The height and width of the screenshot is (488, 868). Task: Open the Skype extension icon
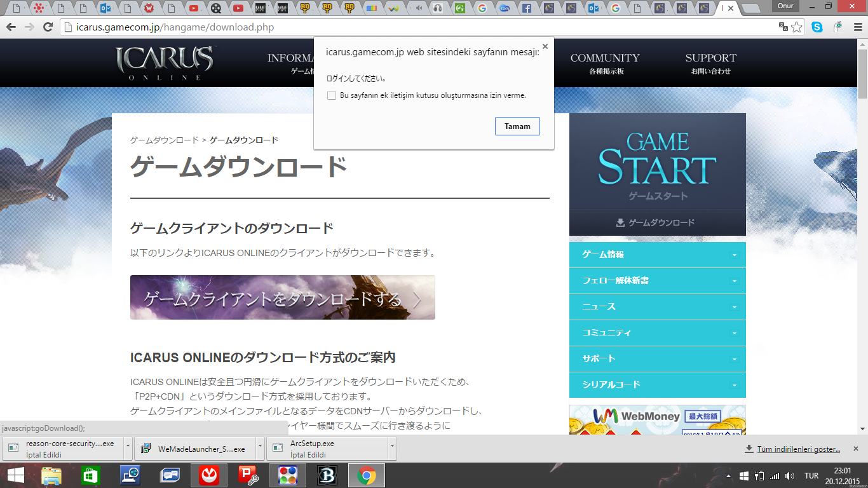click(817, 27)
